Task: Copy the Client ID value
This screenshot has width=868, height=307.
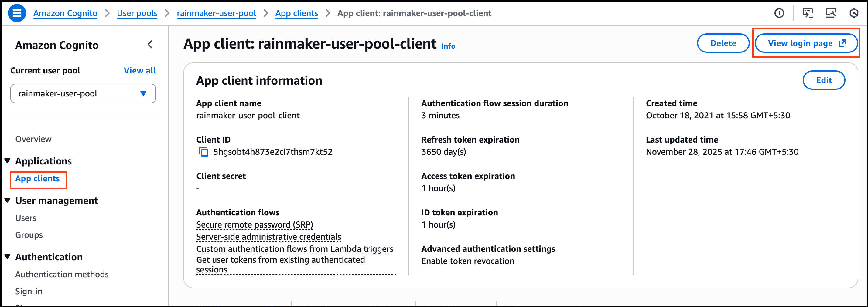Action: click(203, 152)
